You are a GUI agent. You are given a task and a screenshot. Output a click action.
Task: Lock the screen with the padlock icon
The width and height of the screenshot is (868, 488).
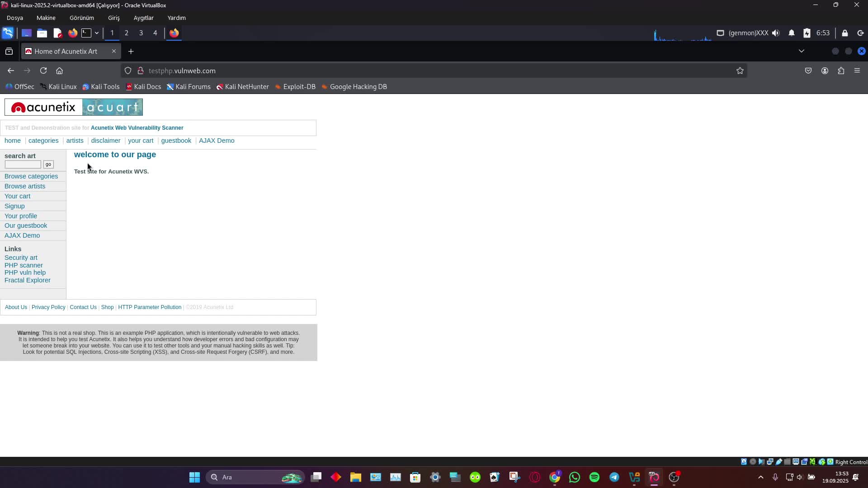pyautogui.click(x=844, y=33)
